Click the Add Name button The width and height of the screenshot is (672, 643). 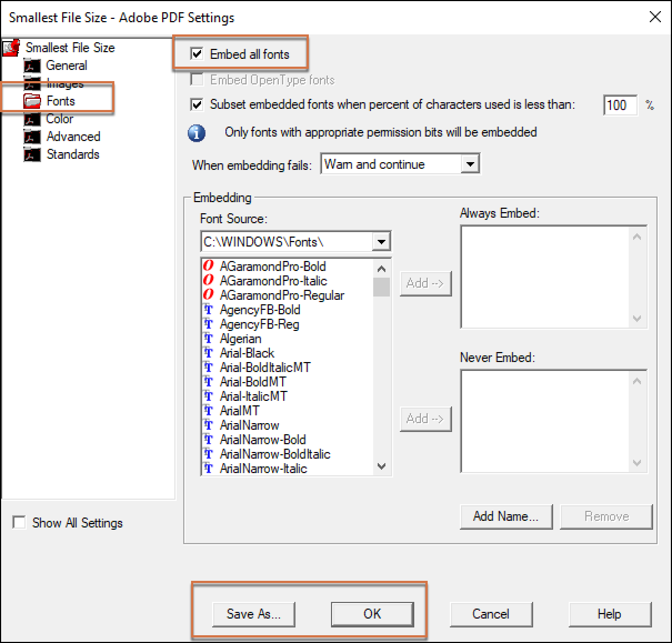(505, 516)
